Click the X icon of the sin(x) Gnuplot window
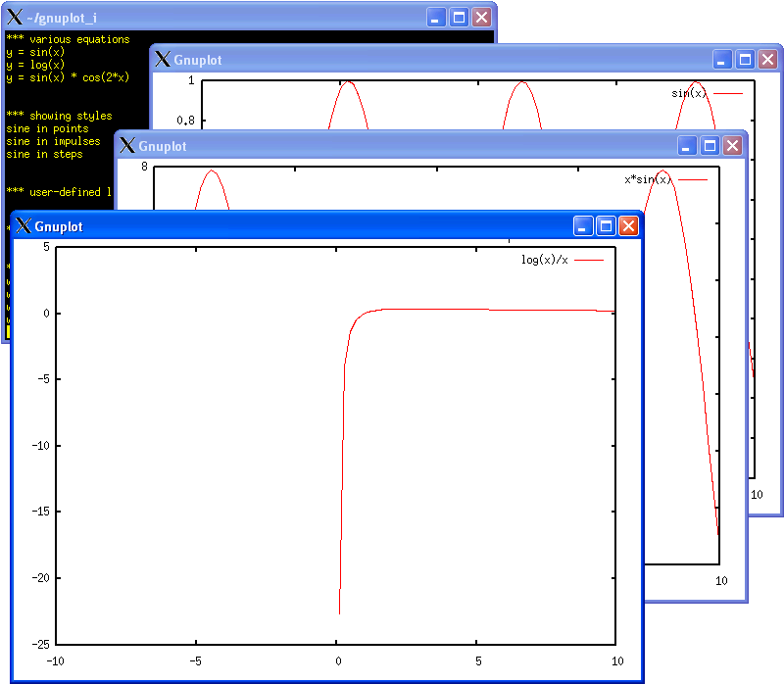Viewport: 784px width, 684px height. tap(163, 59)
